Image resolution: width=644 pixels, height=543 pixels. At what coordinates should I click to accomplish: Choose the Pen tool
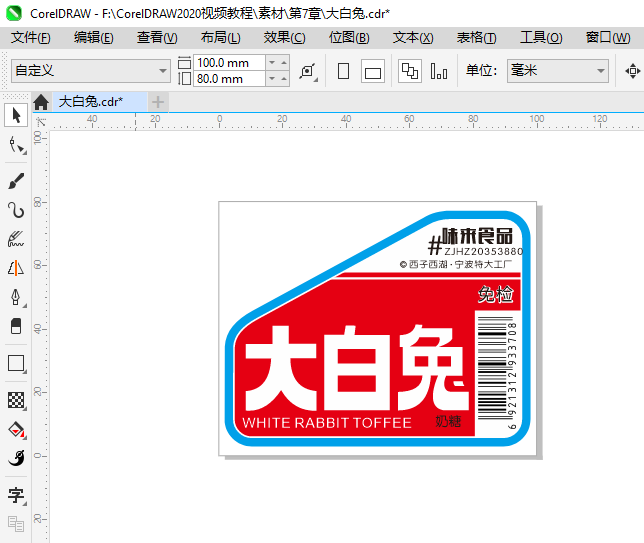pos(16,297)
